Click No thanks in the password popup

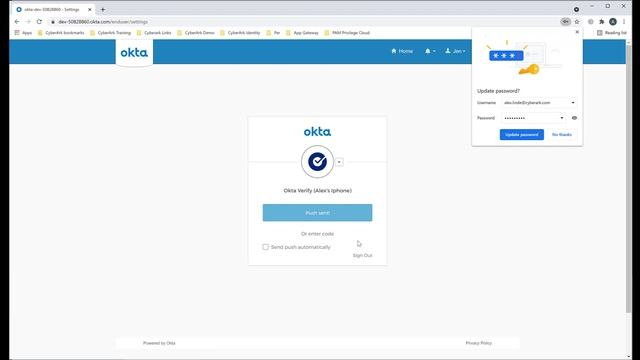(x=562, y=134)
